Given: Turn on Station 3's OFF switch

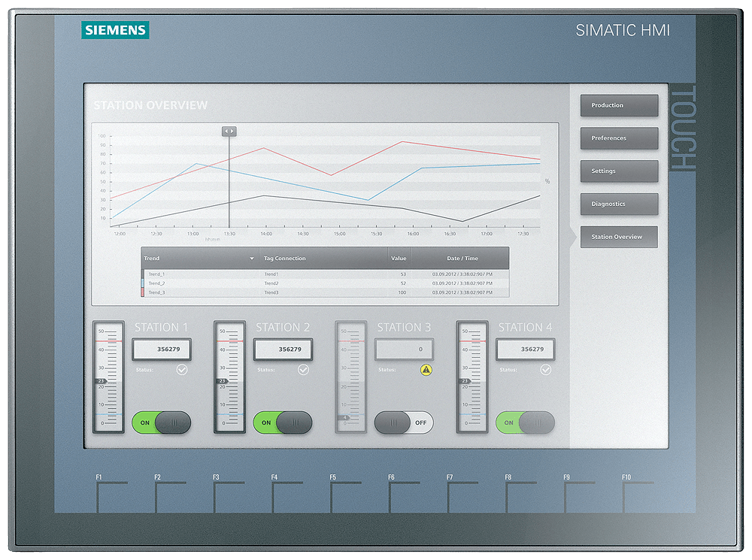Looking at the screenshot, I should [405, 423].
